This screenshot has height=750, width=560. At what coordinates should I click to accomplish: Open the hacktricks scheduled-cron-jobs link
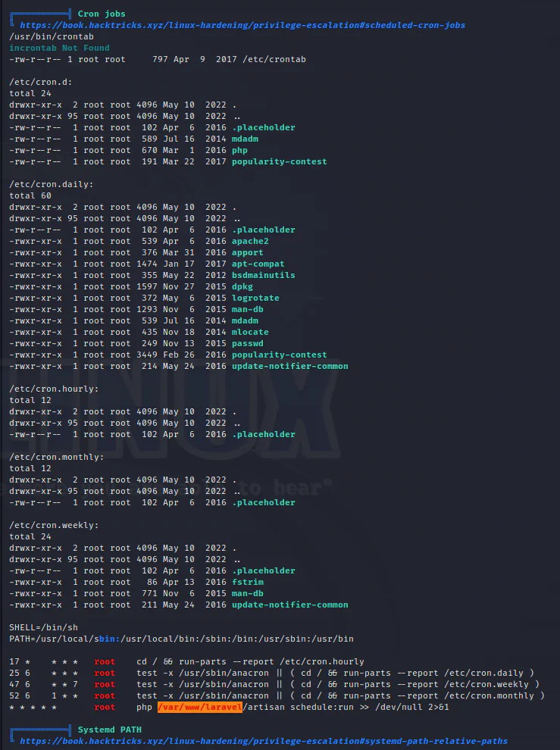click(242, 25)
